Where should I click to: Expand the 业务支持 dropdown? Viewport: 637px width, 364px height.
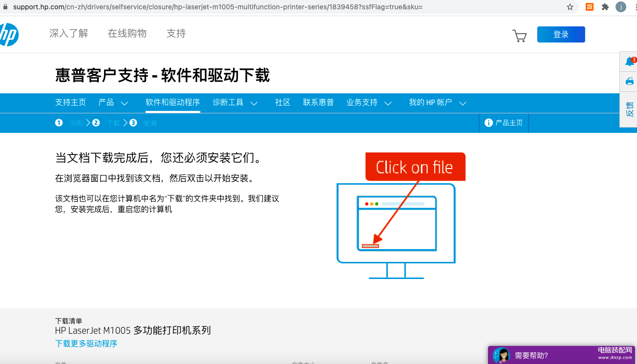pyautogui.click(x=369, y=103)
